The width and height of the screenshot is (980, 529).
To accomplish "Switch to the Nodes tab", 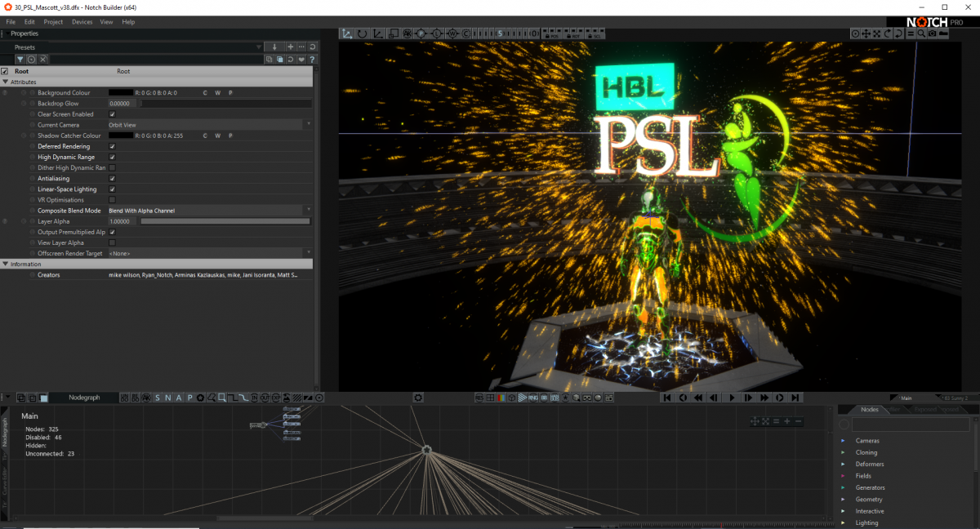I will pos(870,410).
